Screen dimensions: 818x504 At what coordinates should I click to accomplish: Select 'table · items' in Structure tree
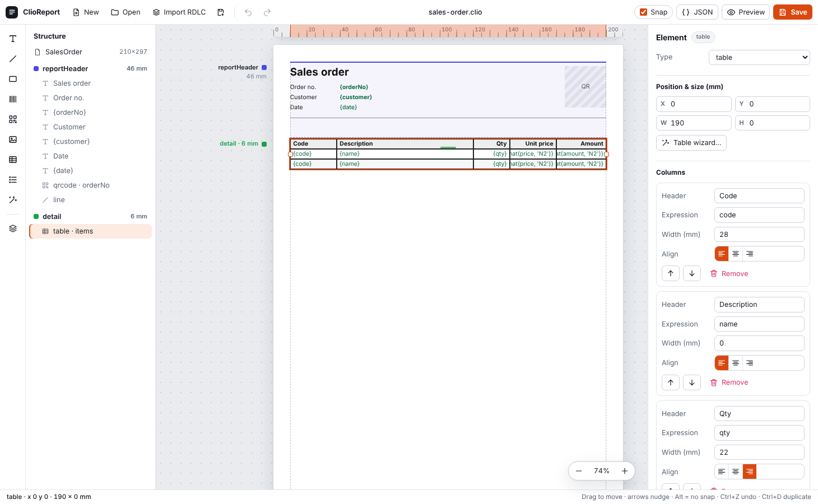[90, 231]
